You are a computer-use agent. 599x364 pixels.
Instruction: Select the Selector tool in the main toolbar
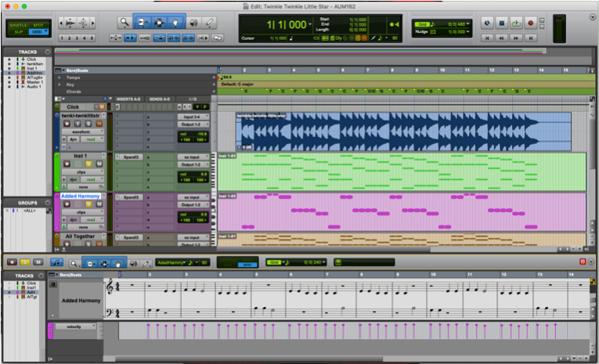point(158,23)
